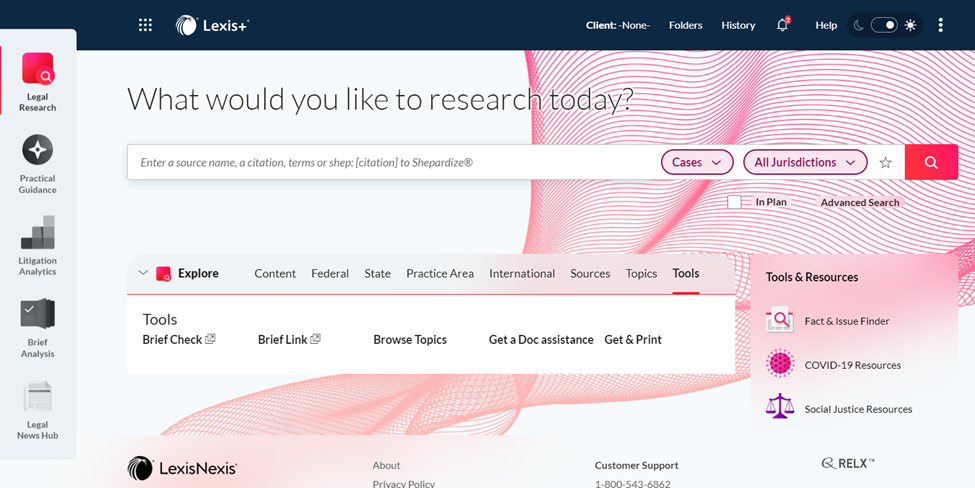Open Social Justice Resources link

pos(858,409)
